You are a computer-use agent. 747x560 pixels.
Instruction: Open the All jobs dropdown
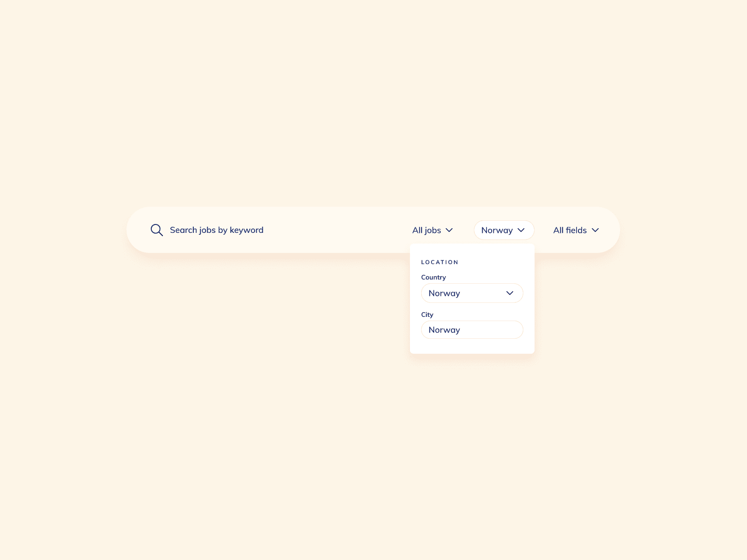(x=432, y=230)
